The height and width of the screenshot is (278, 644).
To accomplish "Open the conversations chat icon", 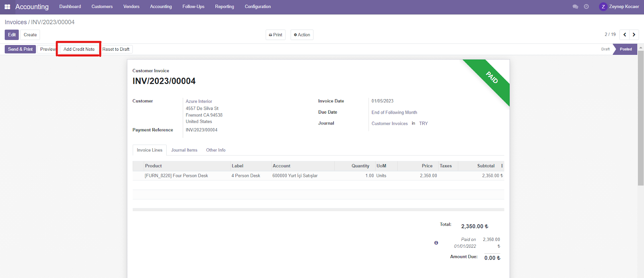I will pos(575,7).
